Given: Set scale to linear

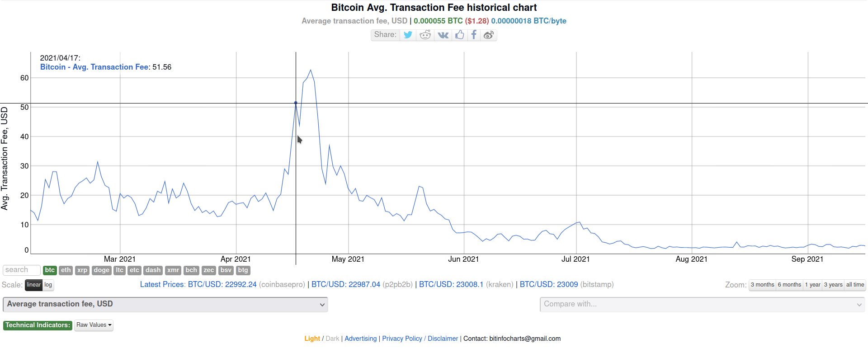Looking at the screenshot, I should point(33,285).
